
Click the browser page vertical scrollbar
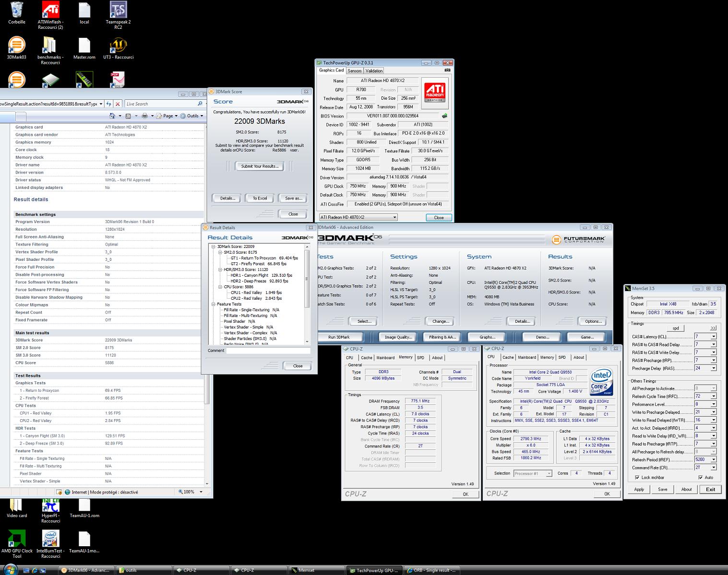pyautogui.click(x=207, y=305)
